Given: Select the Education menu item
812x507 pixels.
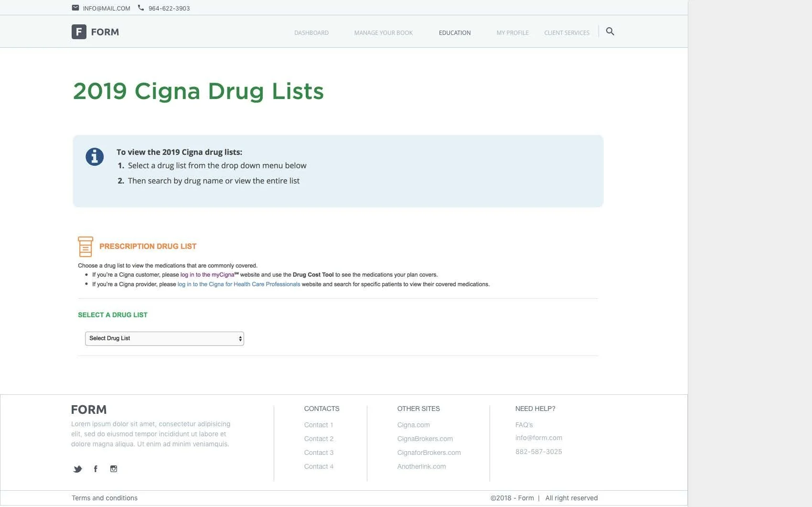Looking at the screenshot, I should click(x=455, y=33).
